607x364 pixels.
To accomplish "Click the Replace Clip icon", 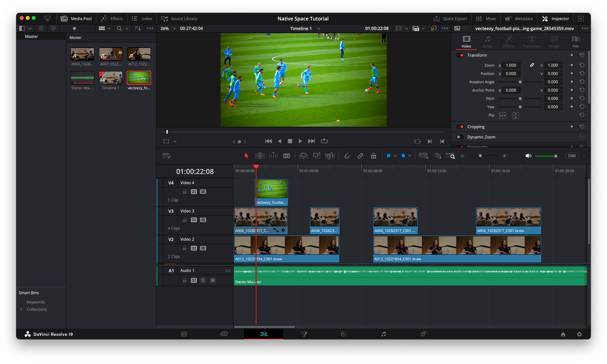I will 330,156.
